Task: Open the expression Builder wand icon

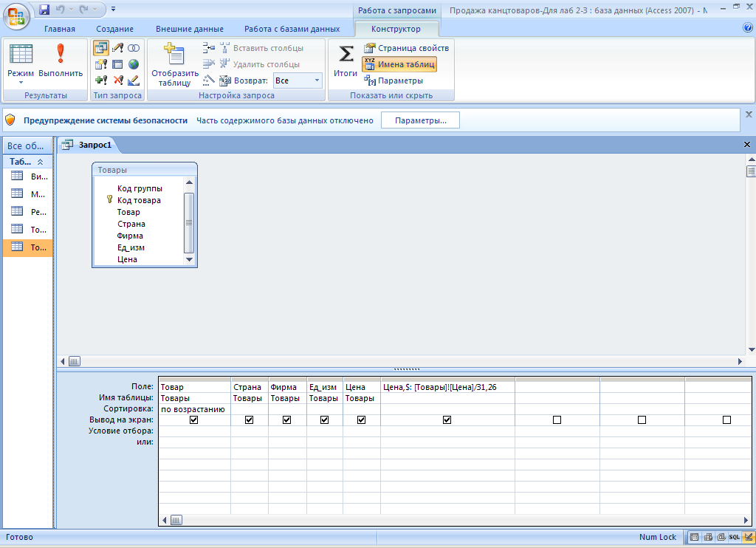Action: point(209,80)
